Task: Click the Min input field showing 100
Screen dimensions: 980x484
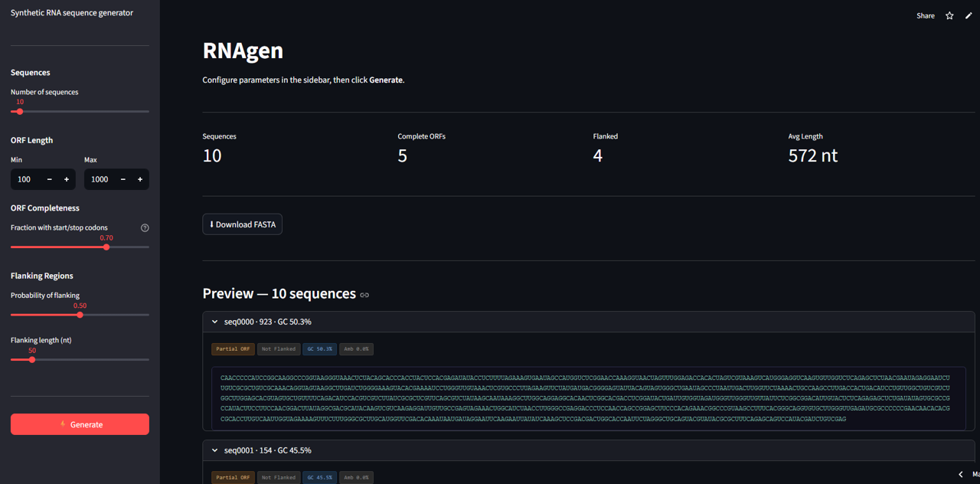Action: (26, 179)
